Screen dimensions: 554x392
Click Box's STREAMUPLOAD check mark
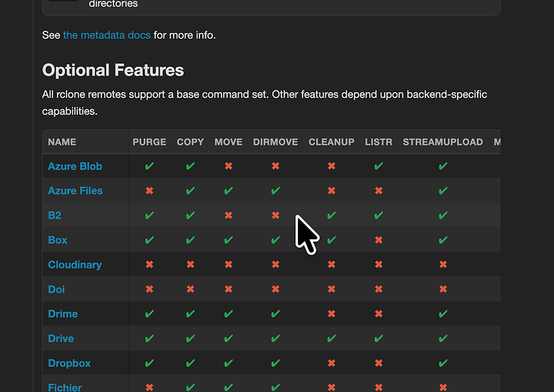click(443, 239)
